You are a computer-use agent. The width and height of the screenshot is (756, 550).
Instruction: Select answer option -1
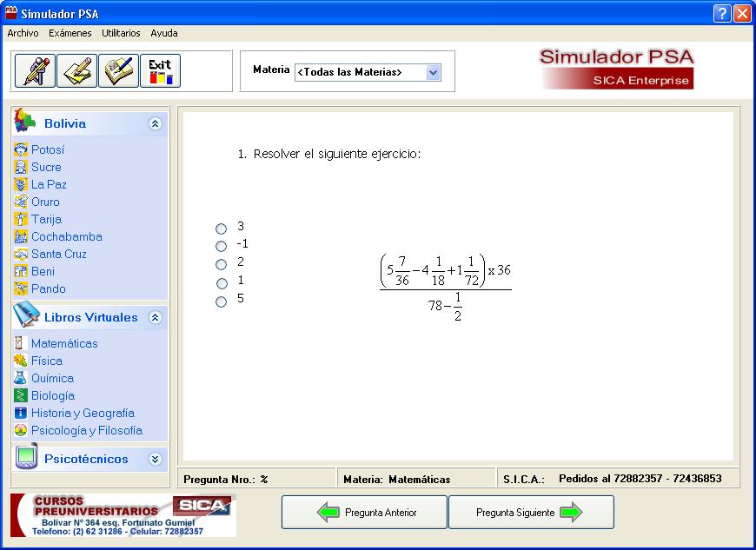click(221, 246)
